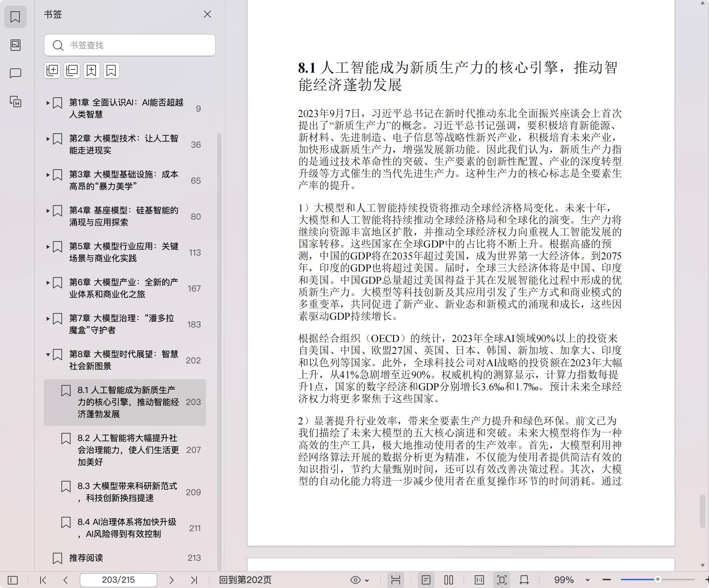Image resolution: width=709 pixels, height=588 pixels.
Task: Toggle continuous scrolling mode
Action: point(396,580)
